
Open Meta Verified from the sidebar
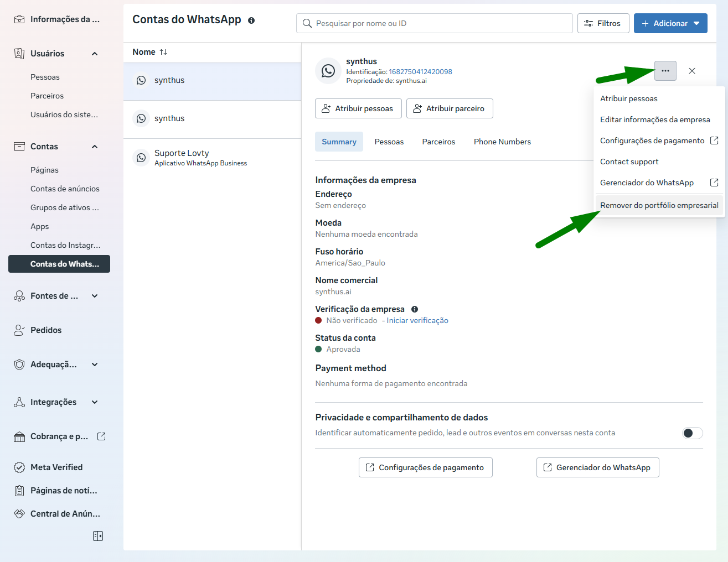tap(56, 467)
